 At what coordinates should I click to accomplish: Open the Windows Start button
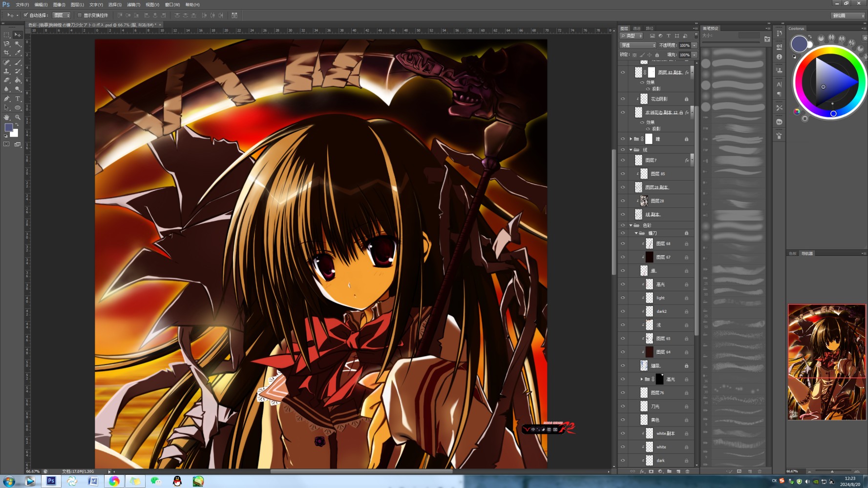point(9,481)
